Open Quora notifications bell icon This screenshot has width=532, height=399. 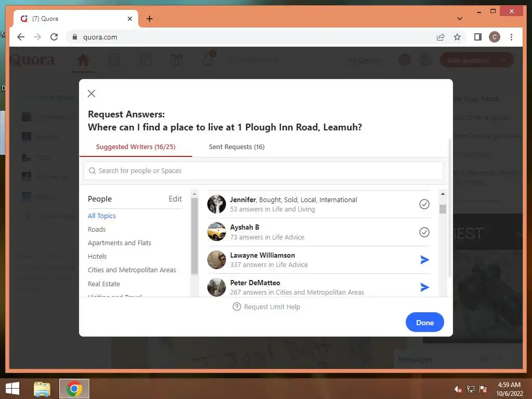click(208, 60)
